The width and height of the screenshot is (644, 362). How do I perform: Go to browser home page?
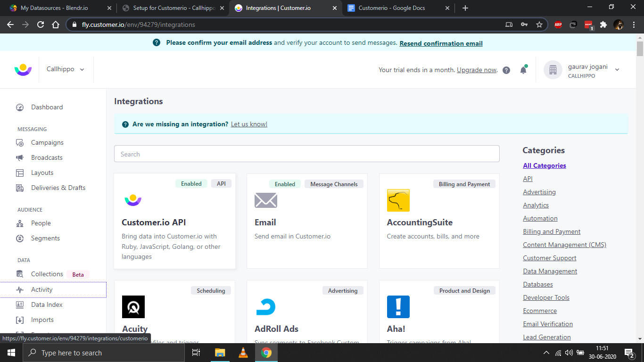pyautogui.click(x=56, y=25)
